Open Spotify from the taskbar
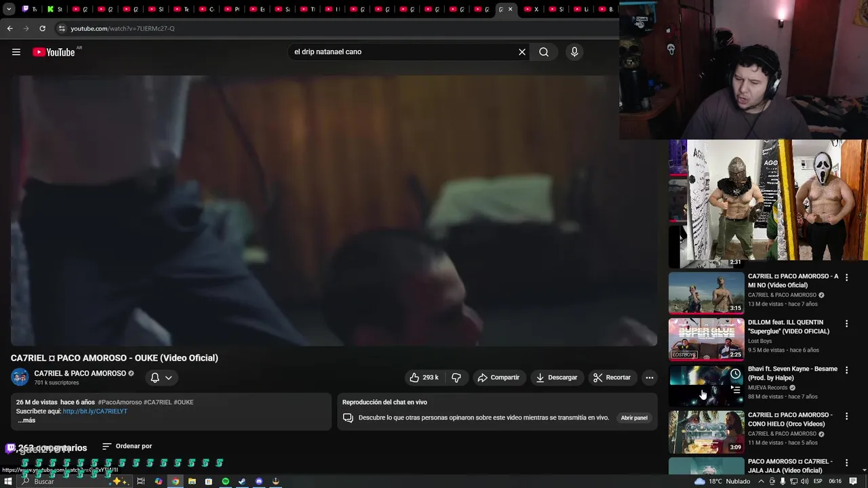This screenshot has height=488, width=868. [x=225, y=481]
